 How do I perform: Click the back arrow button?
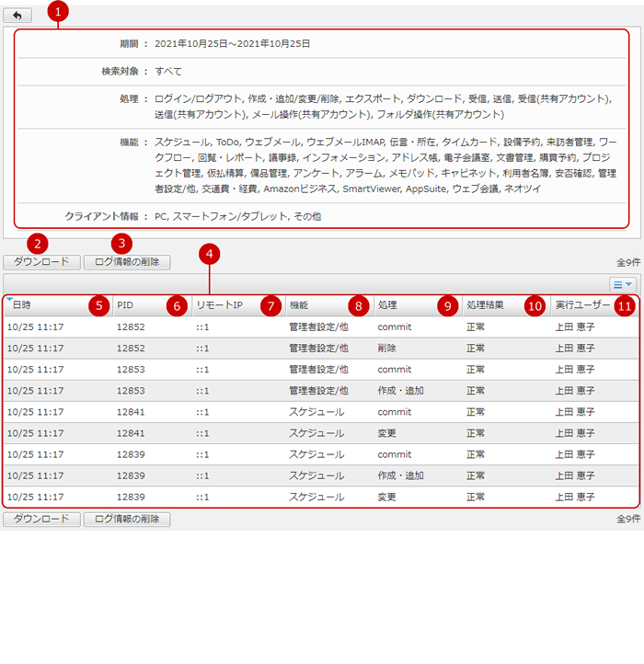click(17, 16)
